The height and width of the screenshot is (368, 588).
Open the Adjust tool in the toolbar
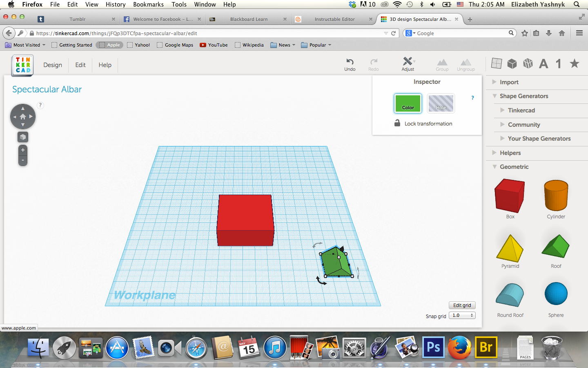tap(407, 63)
